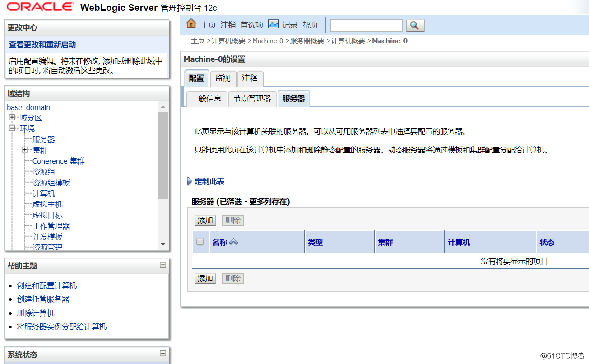Click the domain tree scroll-down arrow
The height and width of the screenshot is (364, 589).
coord(163,244)
